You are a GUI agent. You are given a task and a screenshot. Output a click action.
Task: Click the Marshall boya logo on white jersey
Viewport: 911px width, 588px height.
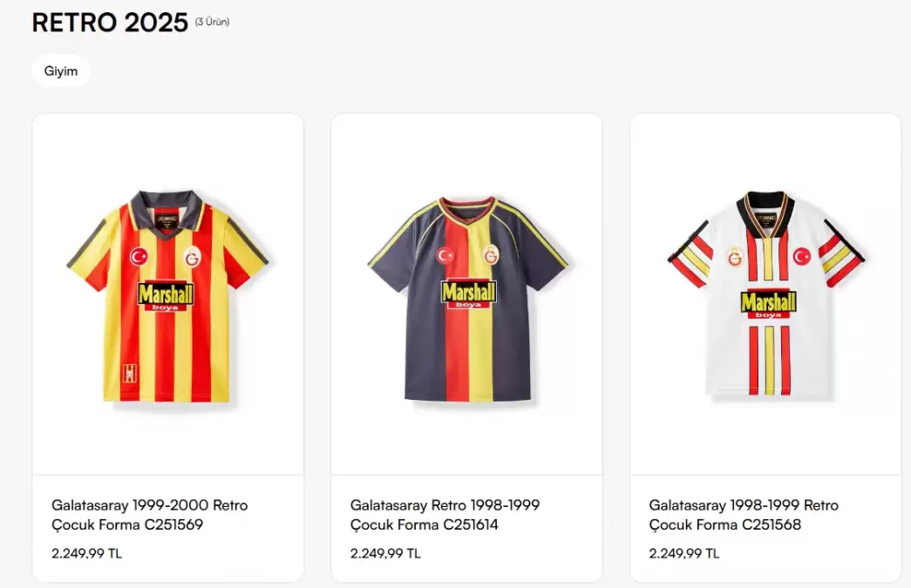[x=768, y=305]
